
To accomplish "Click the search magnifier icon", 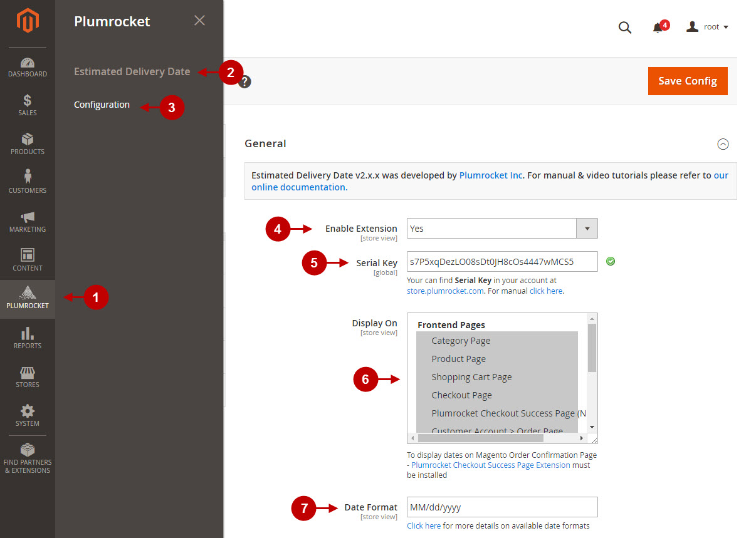I will coord(625,28).
